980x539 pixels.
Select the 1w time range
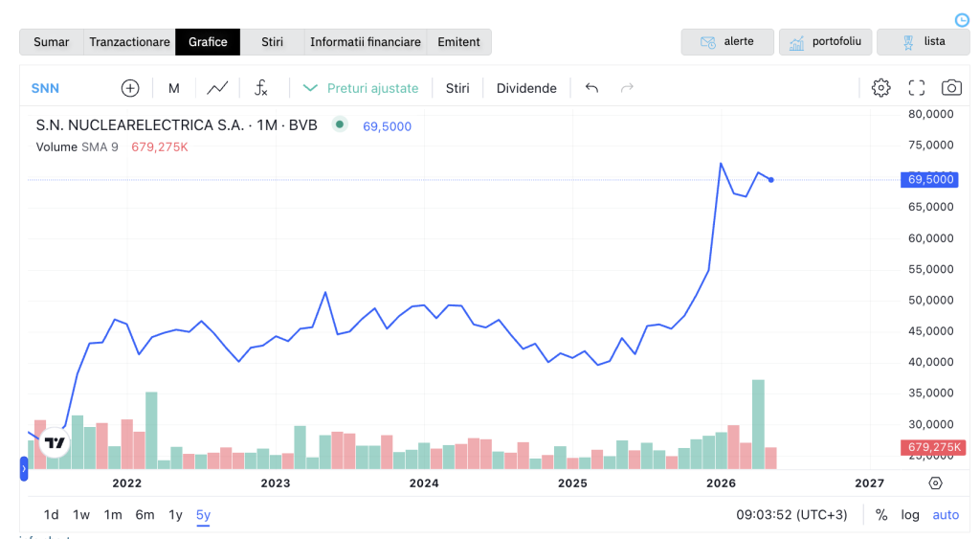(81, 515)
